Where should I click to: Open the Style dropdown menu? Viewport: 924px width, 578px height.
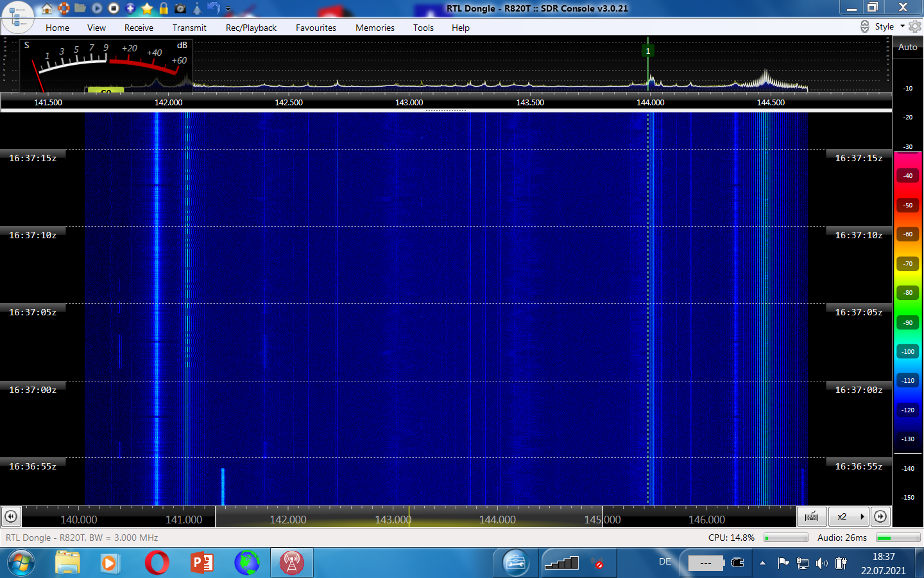(x=889, y=26)
